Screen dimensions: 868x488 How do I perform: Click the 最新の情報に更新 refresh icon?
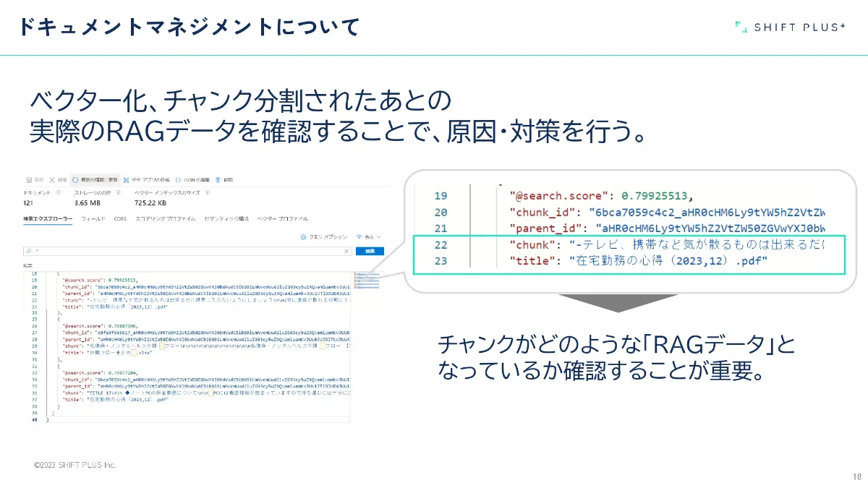(x=75, y=180)
